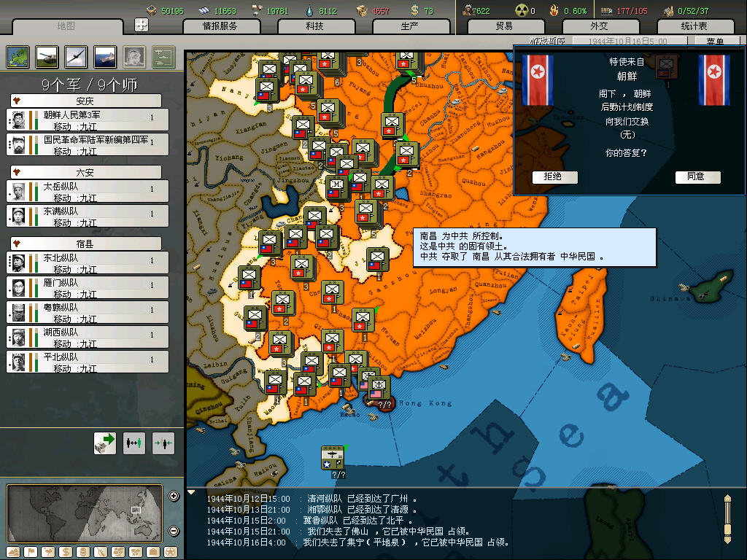Screen dimensions: 747x560
Task: Switch to star victory points mapmode
Action: tap(171, 552)
